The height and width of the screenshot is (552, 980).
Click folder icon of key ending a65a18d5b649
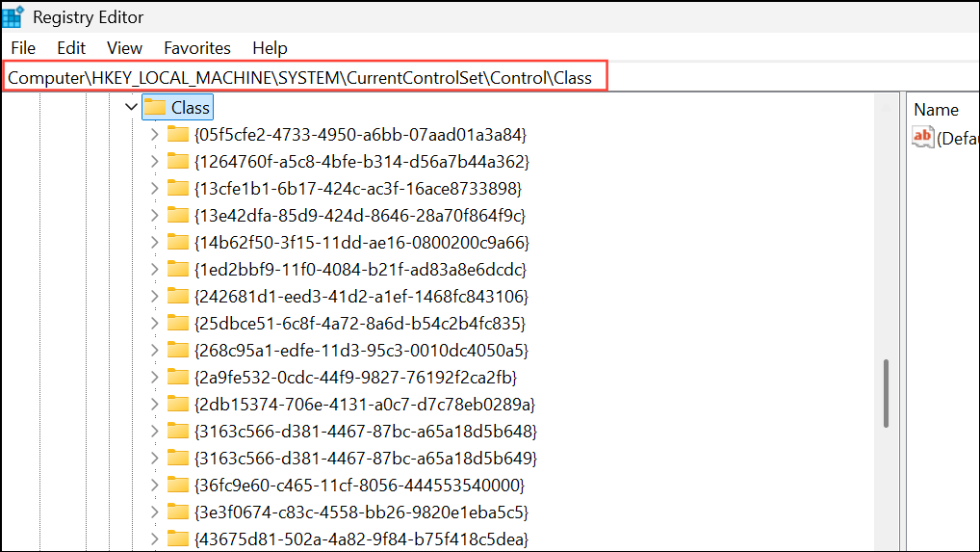178,458
